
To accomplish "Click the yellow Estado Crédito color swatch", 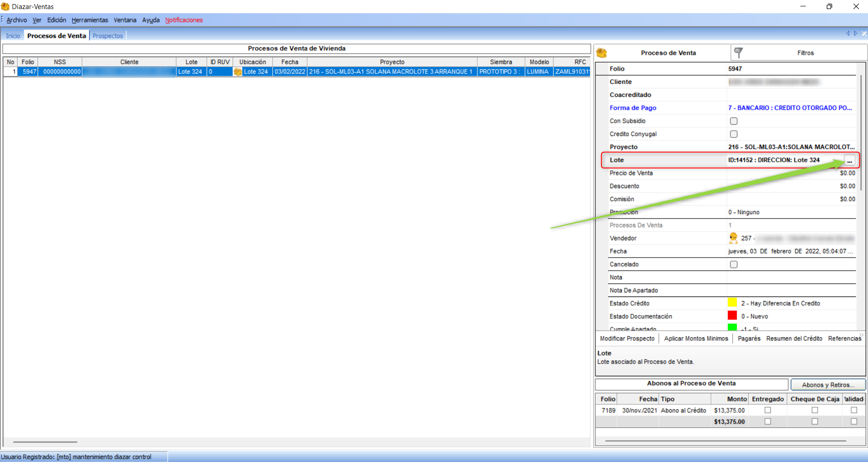I will click(x=732, y=303).
